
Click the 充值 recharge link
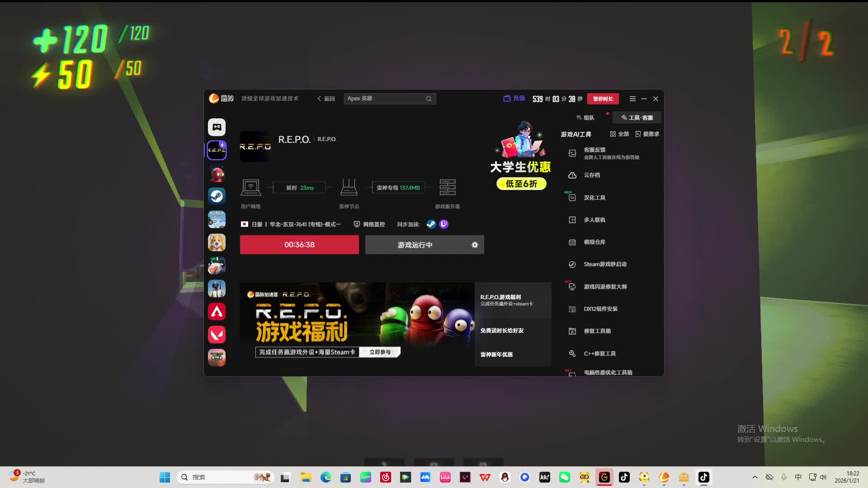tap(514, 99)
